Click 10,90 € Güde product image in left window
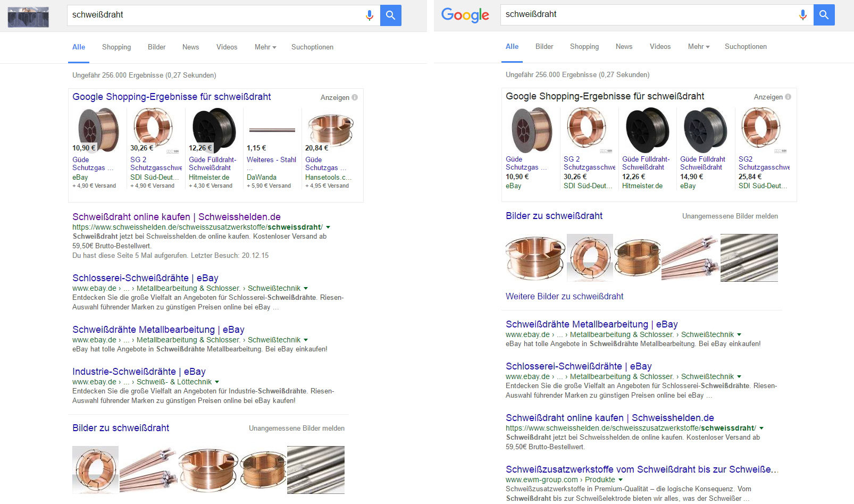This screenshot has width=854, height=504. point(98,130)
